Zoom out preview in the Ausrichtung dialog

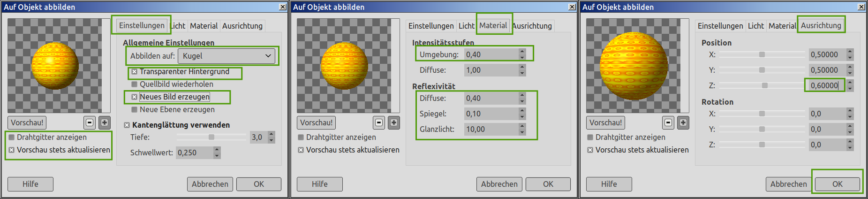668,122
